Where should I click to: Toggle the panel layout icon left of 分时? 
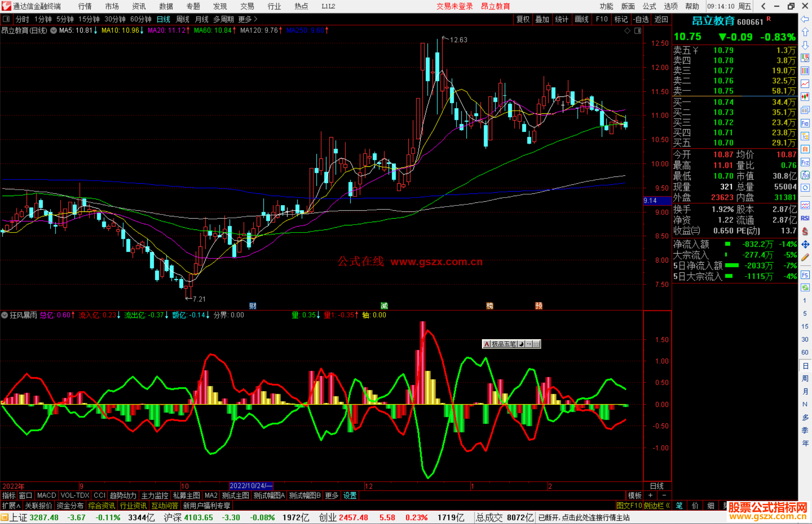(6, 19)
